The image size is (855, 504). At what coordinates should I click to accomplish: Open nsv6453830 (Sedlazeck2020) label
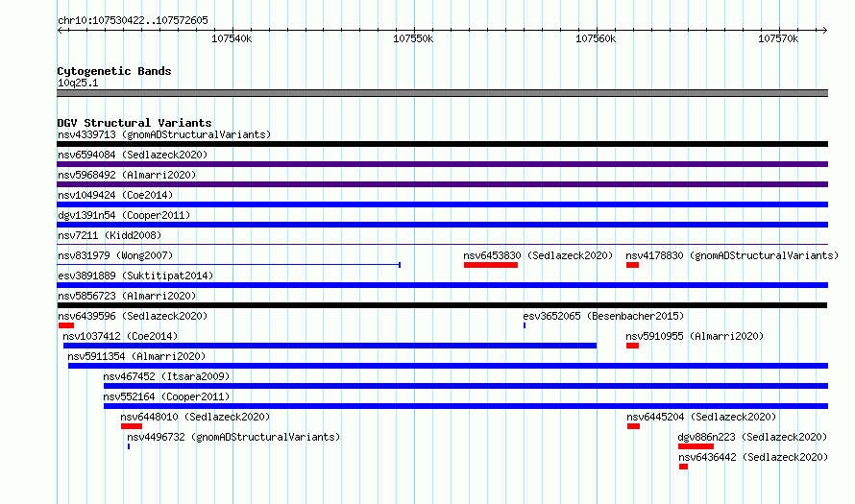click(538, 255)
